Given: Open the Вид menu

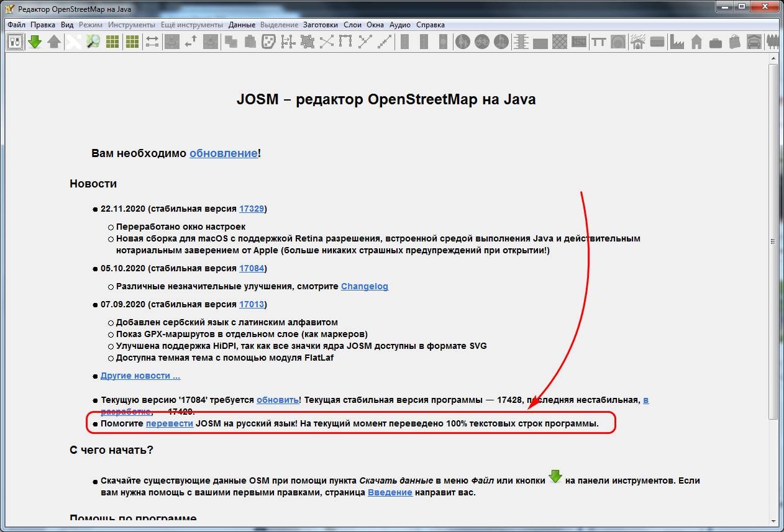Looking at the screenshot, I should click(67, 25).
